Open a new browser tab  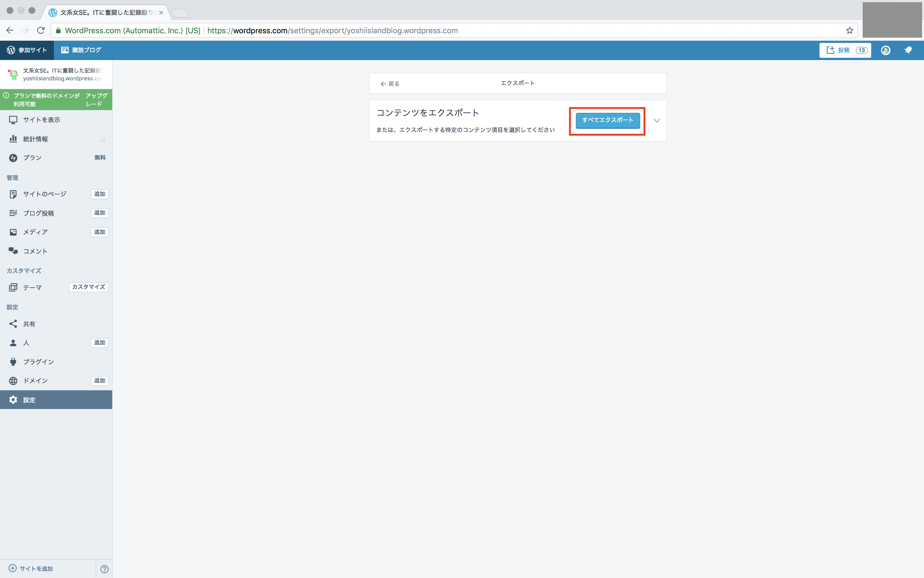click(x=180, y=13)
